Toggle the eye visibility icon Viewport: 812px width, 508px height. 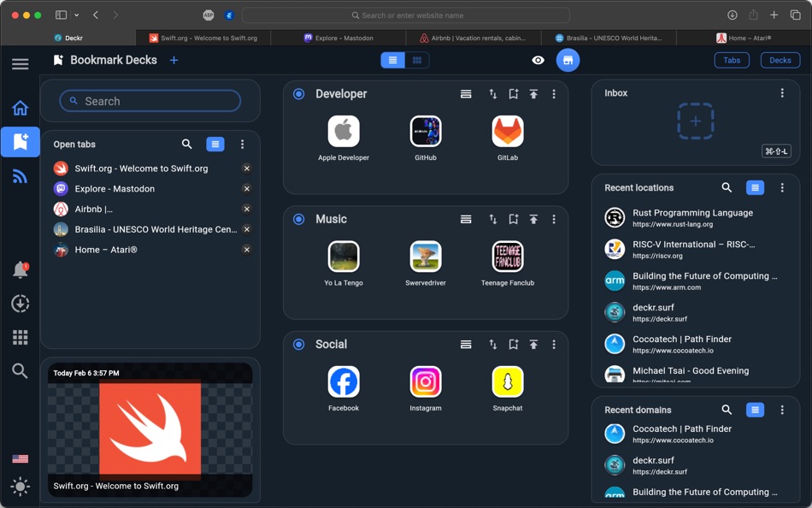click(538, 60)
